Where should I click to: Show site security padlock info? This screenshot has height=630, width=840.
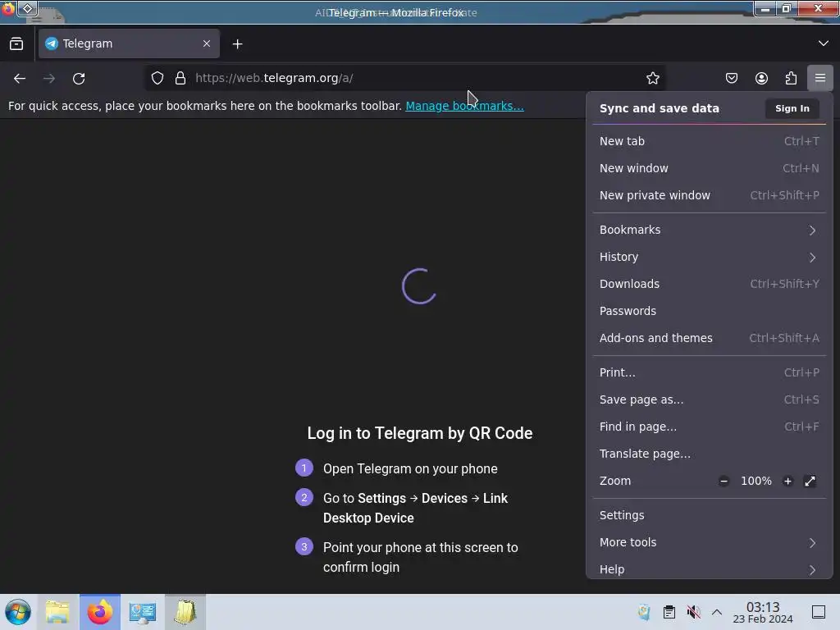[x=180, y=78]
